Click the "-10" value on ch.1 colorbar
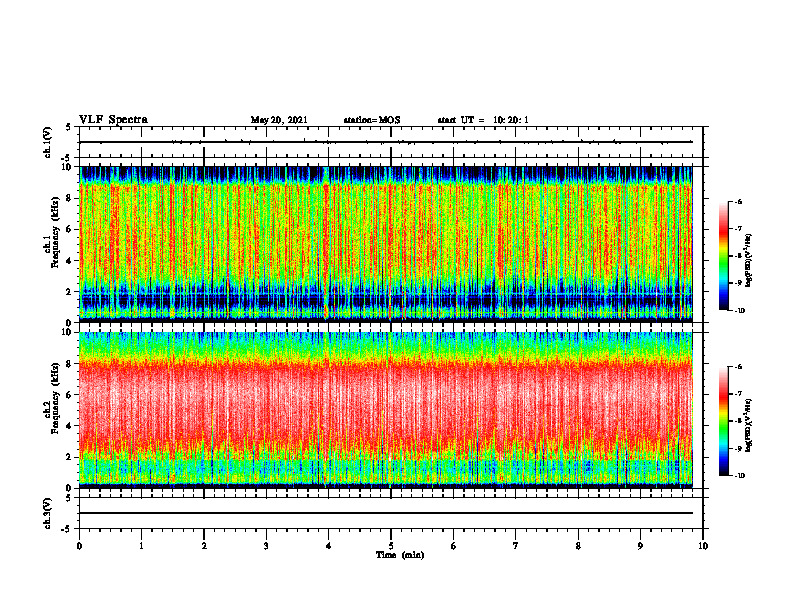 (738, 311)
